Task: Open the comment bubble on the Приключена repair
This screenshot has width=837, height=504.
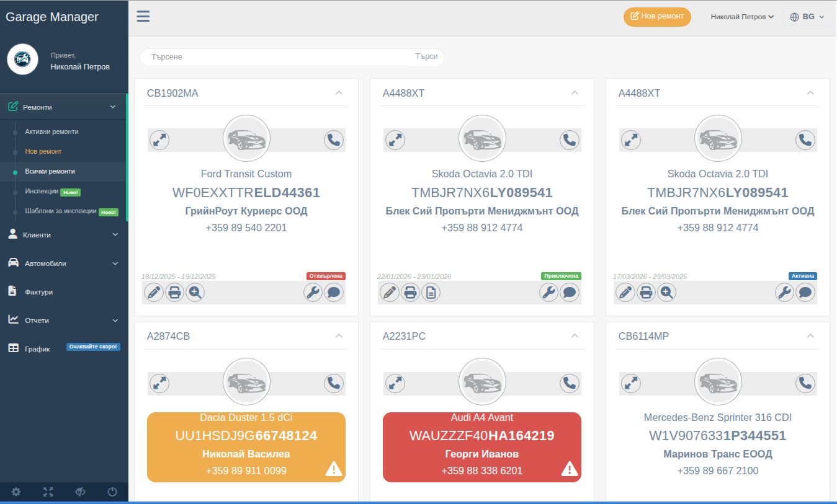Action: tap(570, 292)
